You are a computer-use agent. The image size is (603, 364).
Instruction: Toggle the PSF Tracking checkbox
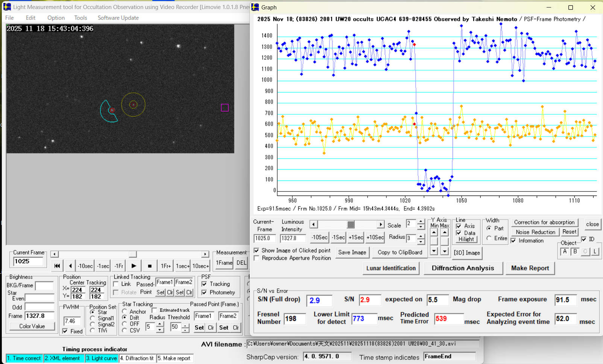[204, 284]
